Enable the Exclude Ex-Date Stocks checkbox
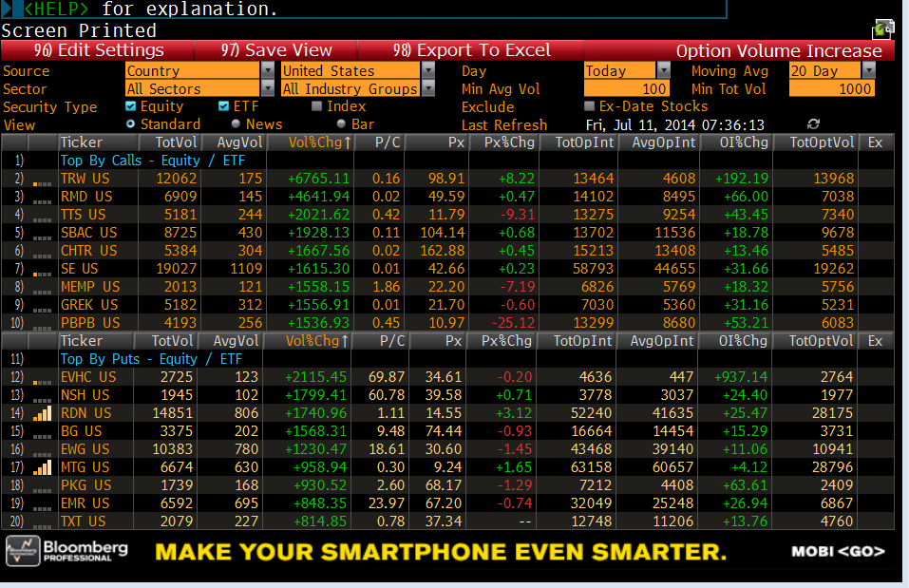 click(x=590, y=106)
